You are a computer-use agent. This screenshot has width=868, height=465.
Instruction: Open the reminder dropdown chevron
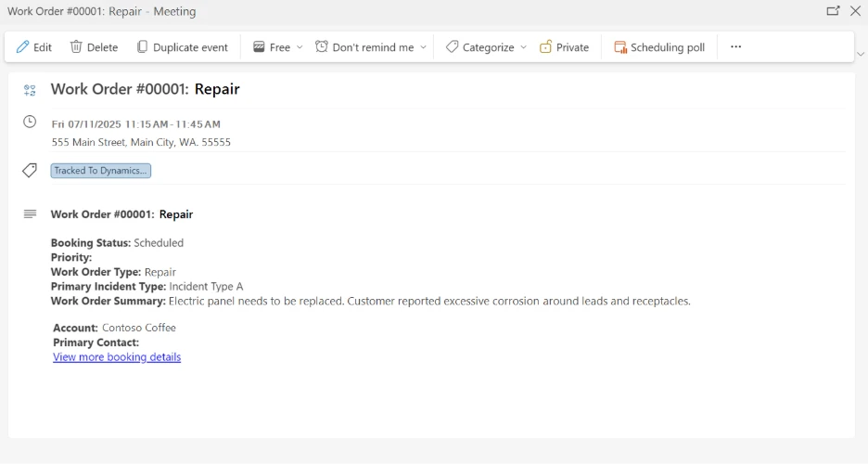click(424, 47)
